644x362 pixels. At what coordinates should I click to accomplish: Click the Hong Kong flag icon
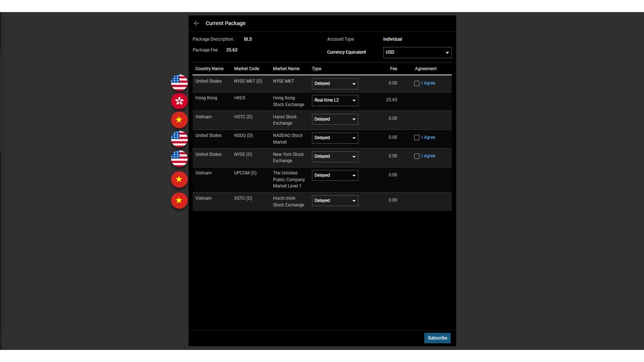(179, 101)
